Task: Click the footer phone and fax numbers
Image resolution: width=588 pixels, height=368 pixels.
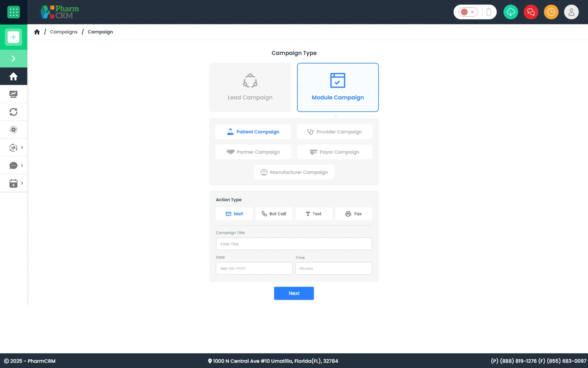Action: (x=538, y=361)
